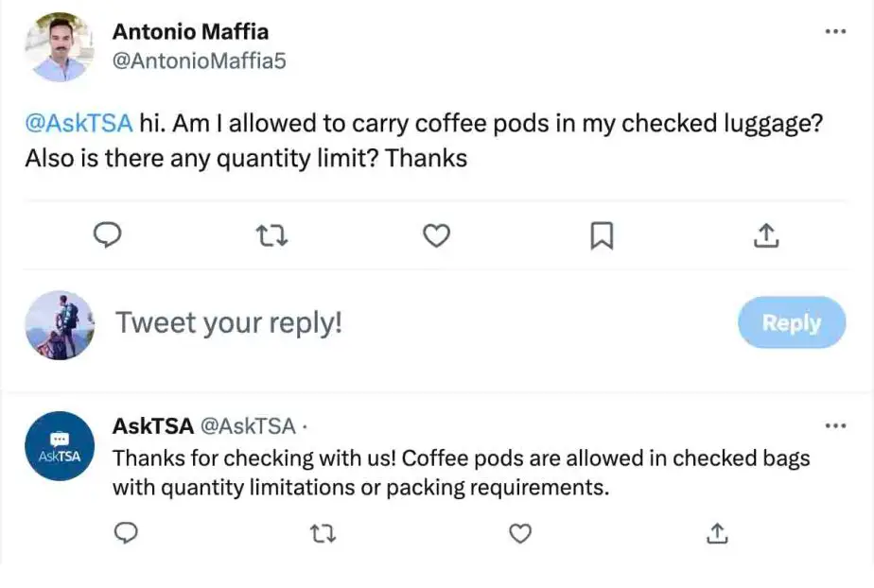Open Antonio Maffia's profile photo
The image size is (874, 588).
(x=60, y=46)
